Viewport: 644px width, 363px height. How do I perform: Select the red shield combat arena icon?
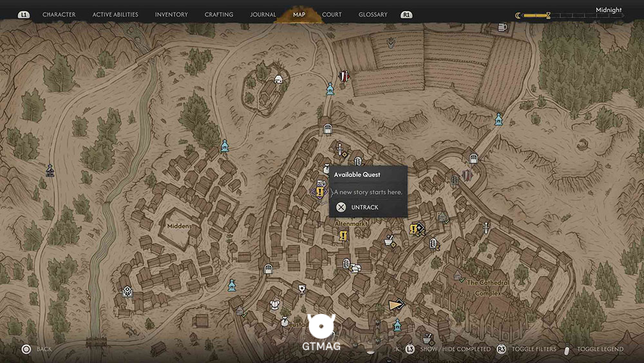[344, 77]
